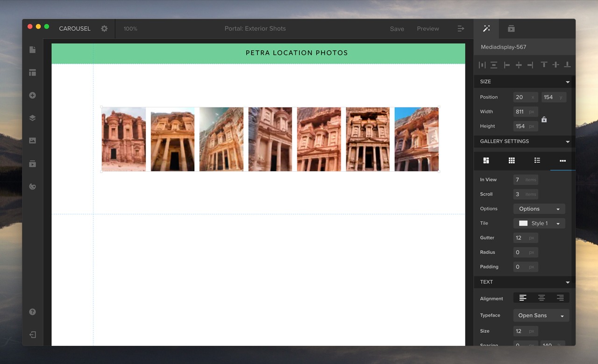This screenshot has width=598, height=364.
Task: Select the third Petra carousel photo
Action: [x=221, y=139]
